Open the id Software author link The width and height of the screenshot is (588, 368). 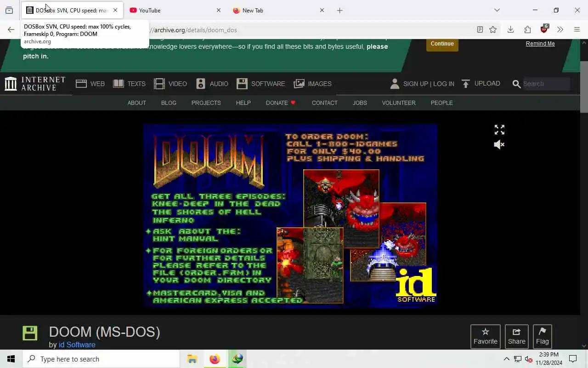coord(77,345)
